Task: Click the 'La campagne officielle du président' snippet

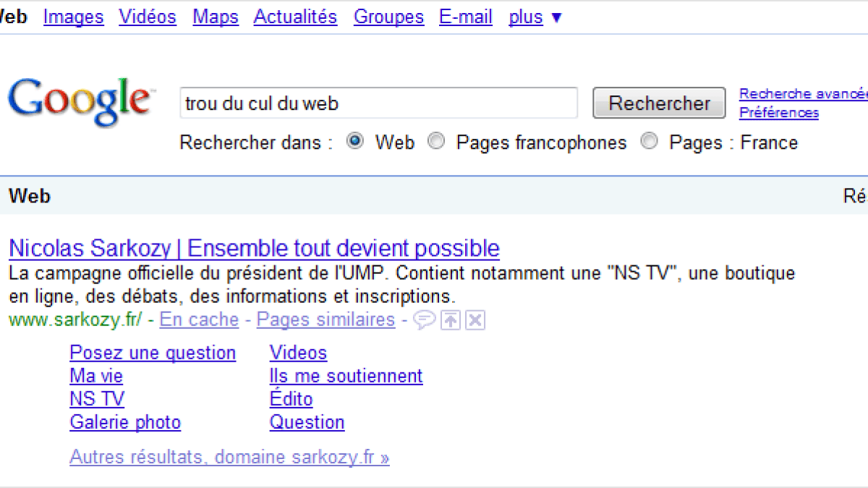Action: pyautogui.click(x=402, y=285)
